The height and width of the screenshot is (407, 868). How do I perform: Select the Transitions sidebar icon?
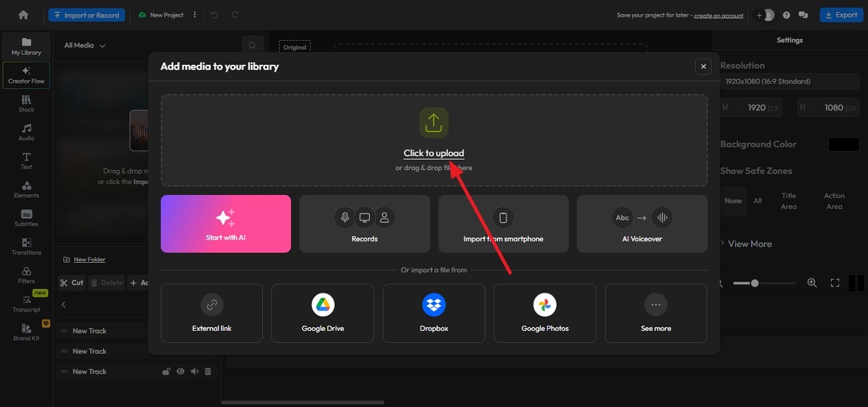coord(26,246)
